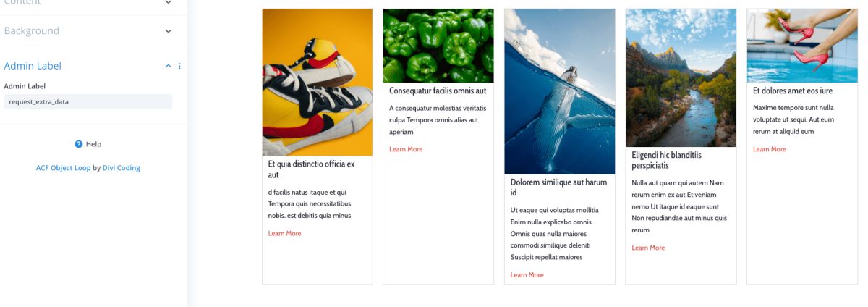Viewport: 868px width, 307px height.
Task: Open the Admin Label three-dot options menu
Action: click(x=179, y=66)
